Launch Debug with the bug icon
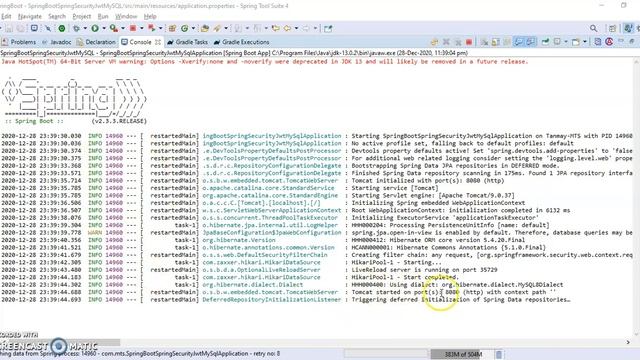 [x=76, y=28]
